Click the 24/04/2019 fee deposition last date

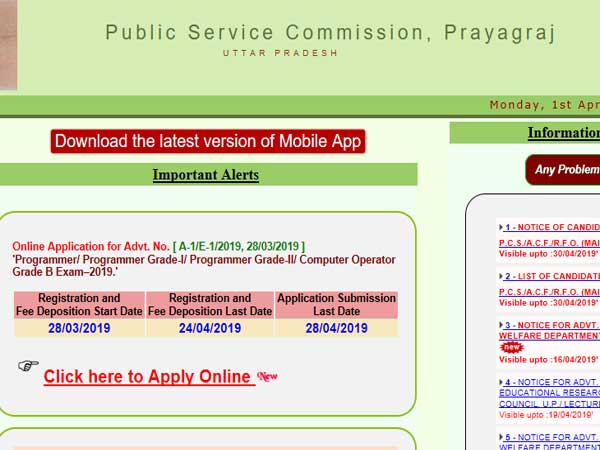pos(210,328)
